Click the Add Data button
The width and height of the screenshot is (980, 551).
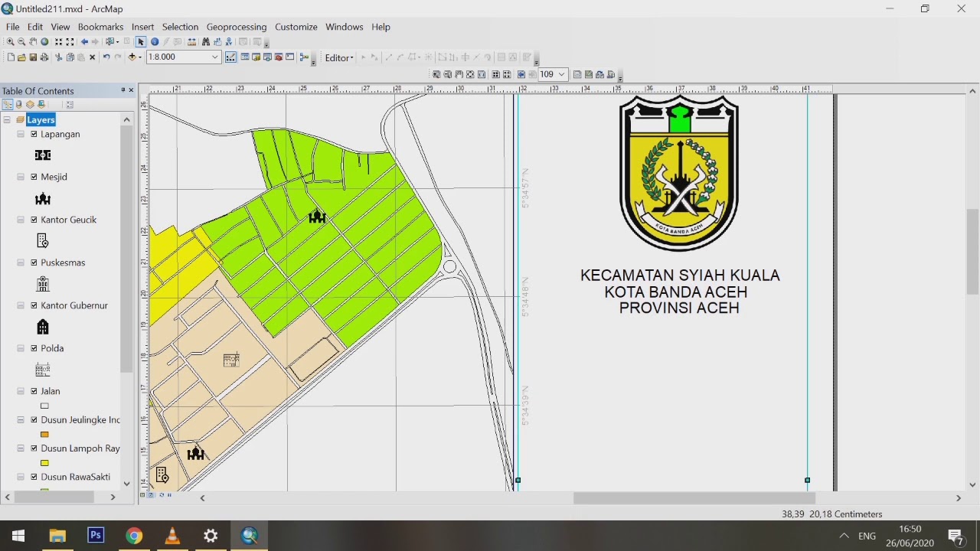(x=132, y=57)
